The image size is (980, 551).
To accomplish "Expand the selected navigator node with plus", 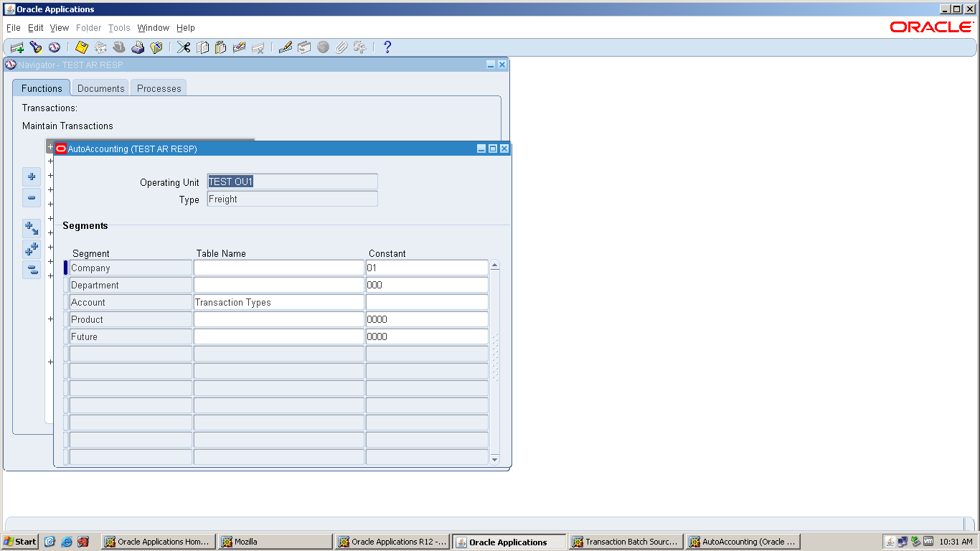I will pos(31,177).
